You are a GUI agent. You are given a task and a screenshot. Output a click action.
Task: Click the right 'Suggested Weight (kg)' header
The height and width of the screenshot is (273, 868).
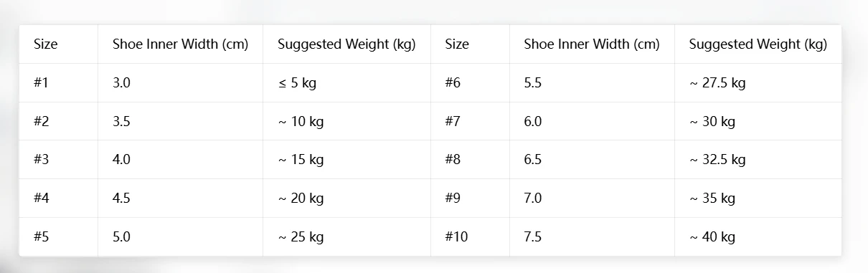coord(758,44)
